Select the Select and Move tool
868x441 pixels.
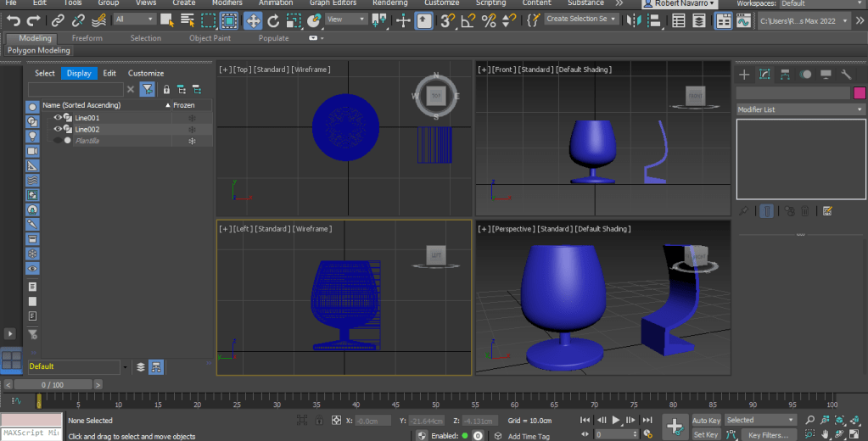tap(253, 20)
